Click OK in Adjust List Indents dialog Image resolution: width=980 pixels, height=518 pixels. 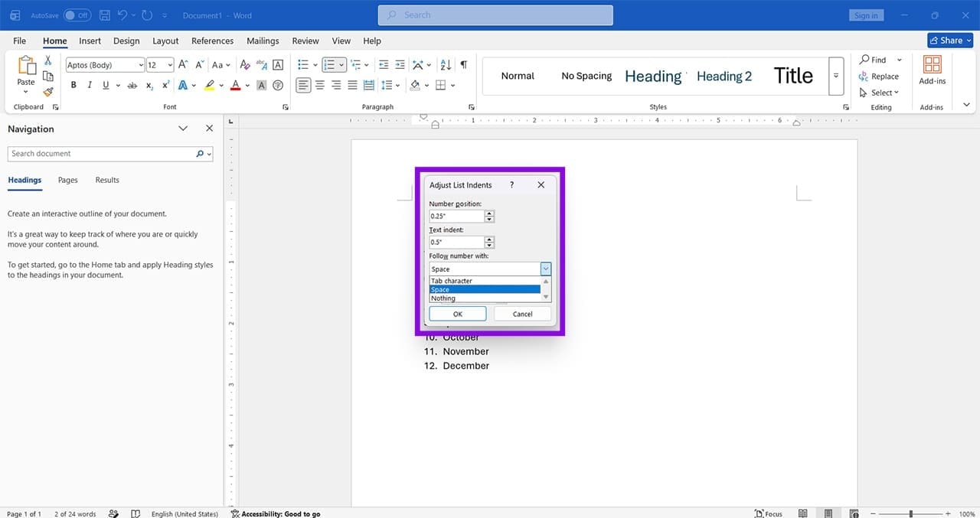[458, 314]
